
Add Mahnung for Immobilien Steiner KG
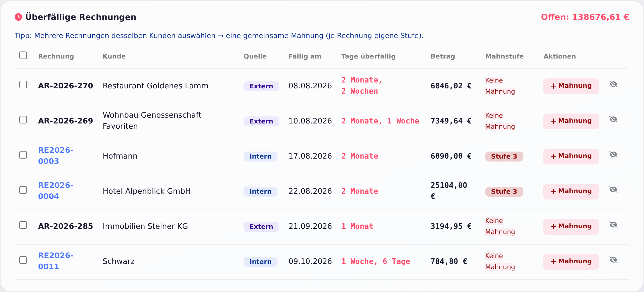click(x=571, y=226)
